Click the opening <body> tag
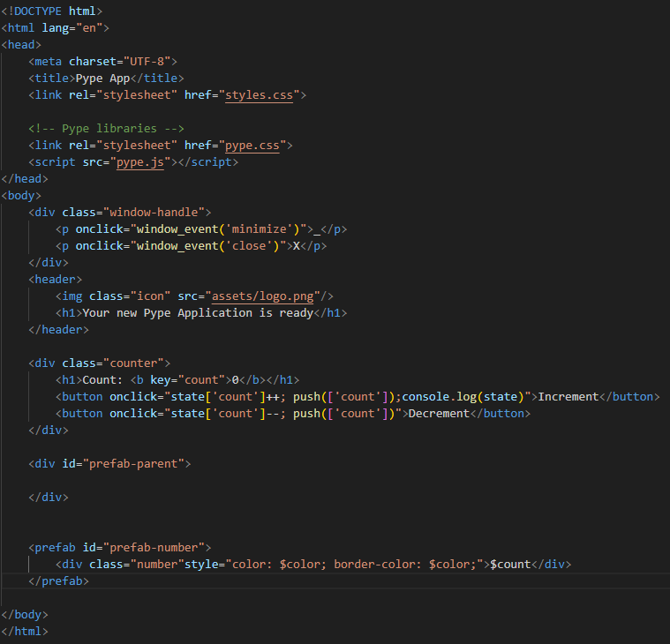The image size is (670, 644). click(x=21, y=196)
